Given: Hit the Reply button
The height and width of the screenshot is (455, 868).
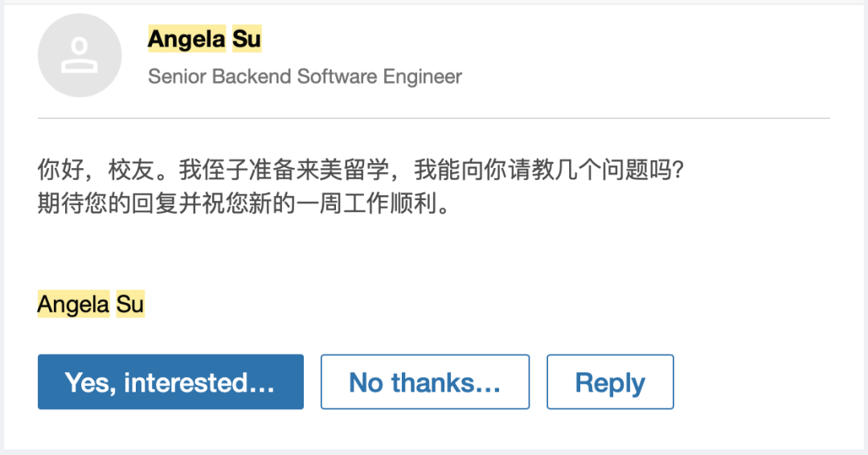Looking at the screenshot, I should 610,382.
